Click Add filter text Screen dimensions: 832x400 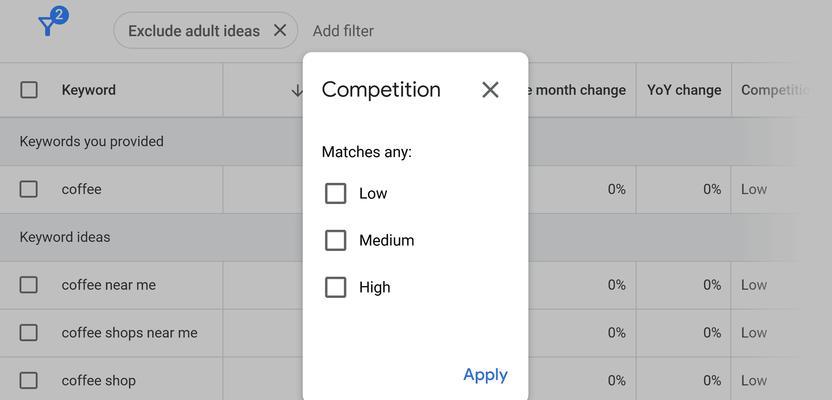tap(343, 31)
